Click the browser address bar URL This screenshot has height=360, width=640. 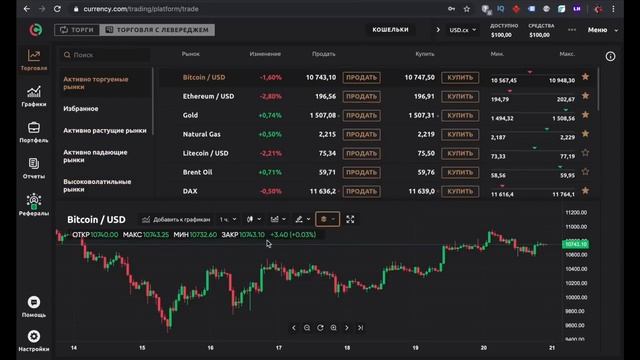pyautogui.click(x=141, y=9)
